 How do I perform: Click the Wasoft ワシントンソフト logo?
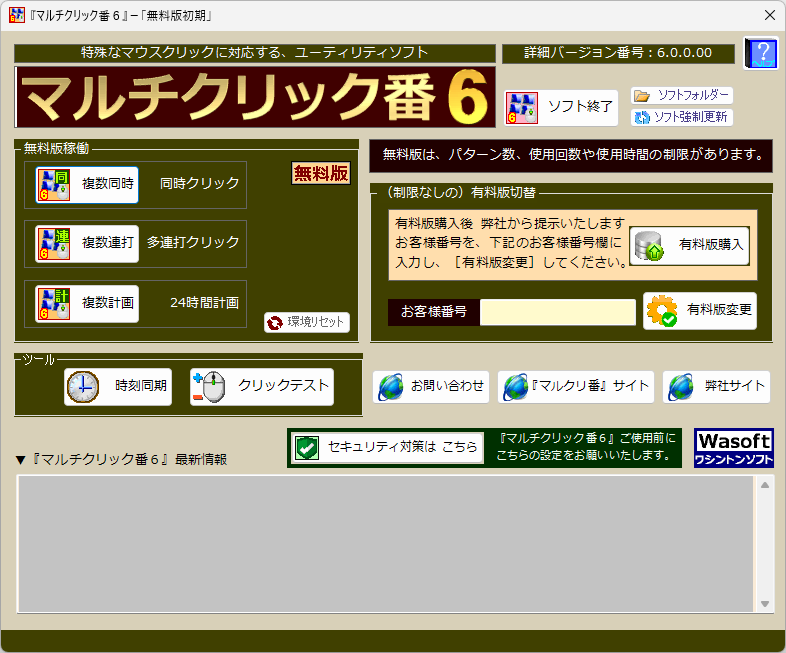pos(734,448)
